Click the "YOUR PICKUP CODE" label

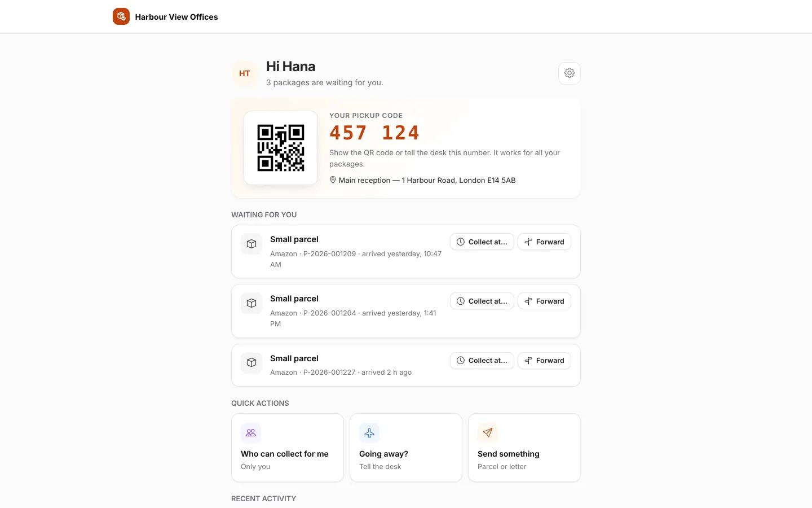[366, 116]
